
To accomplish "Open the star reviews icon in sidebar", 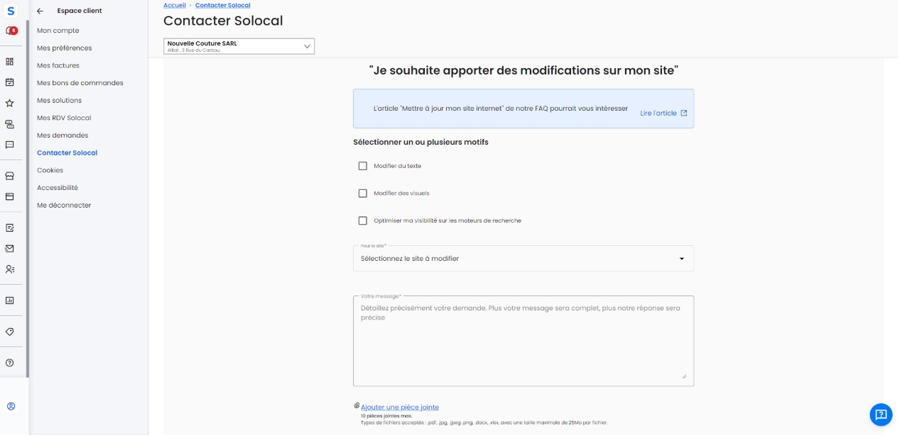I will [x=10, y=103].
